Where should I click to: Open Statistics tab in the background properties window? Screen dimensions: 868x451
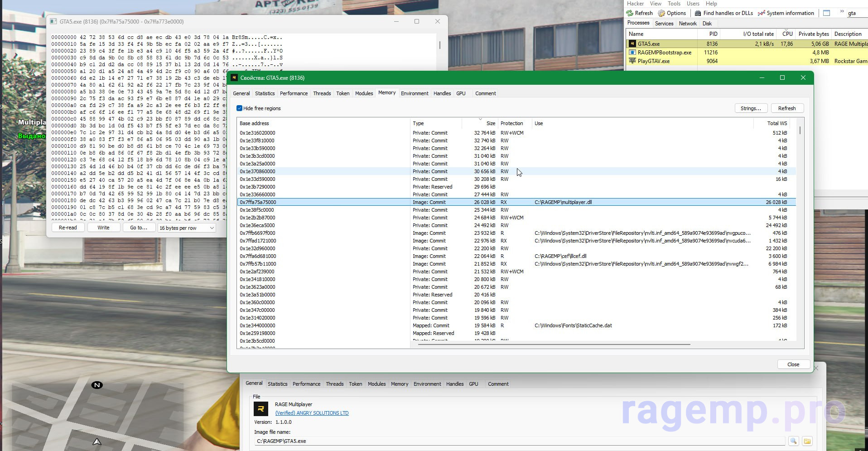pos(278,384)
